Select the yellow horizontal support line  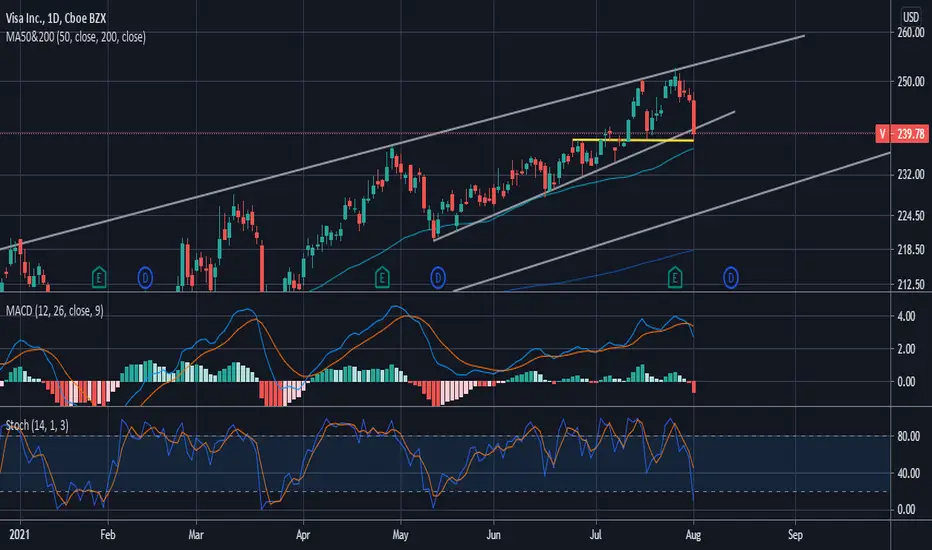tap(632, 140)
